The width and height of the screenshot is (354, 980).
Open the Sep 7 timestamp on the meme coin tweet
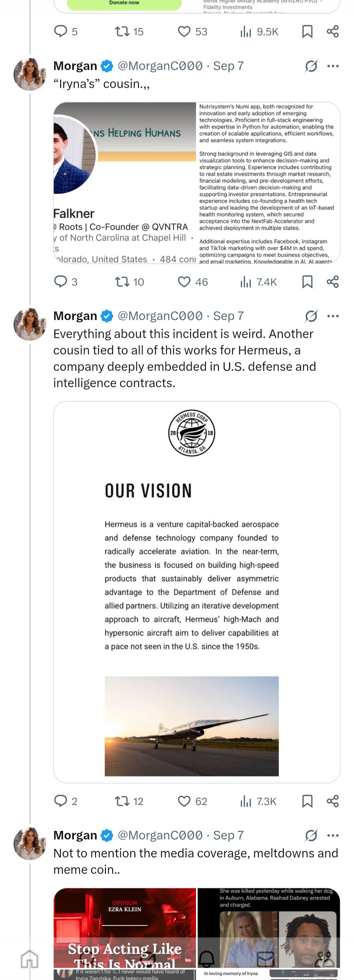point(228,835)
